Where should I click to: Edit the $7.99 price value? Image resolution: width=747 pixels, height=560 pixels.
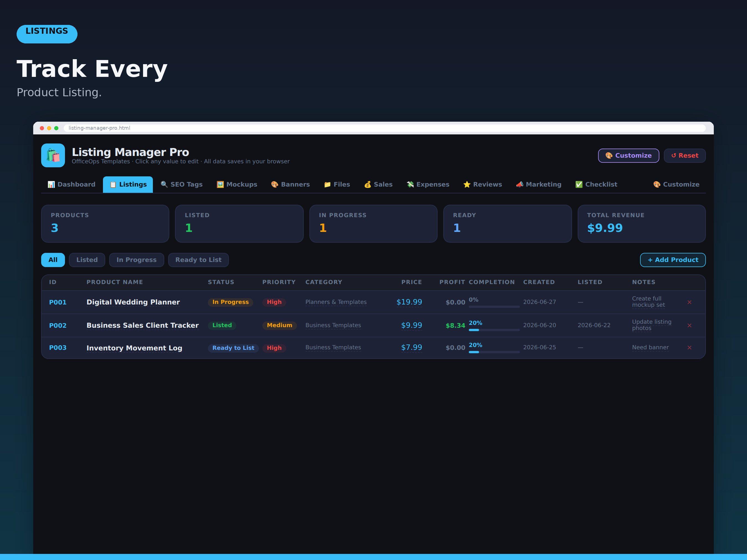click(412, 347)
